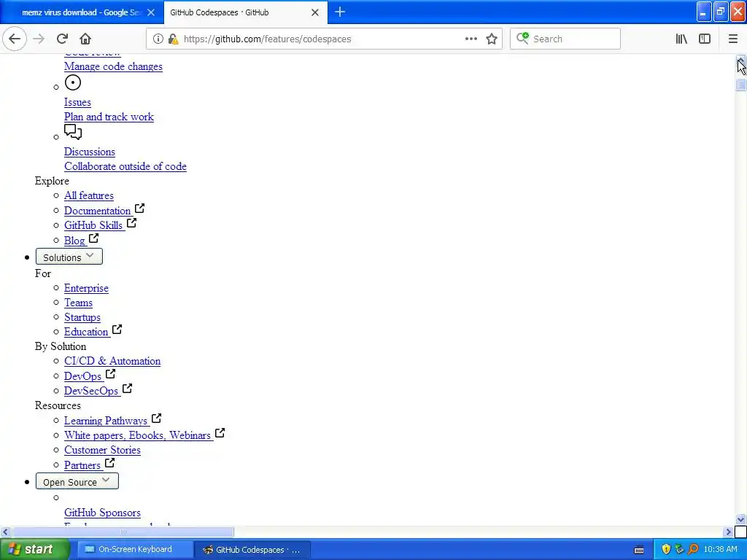The width and height of the screenshot is (747, 560).
Task: Open the Startups link
Action: click(82, 318)
